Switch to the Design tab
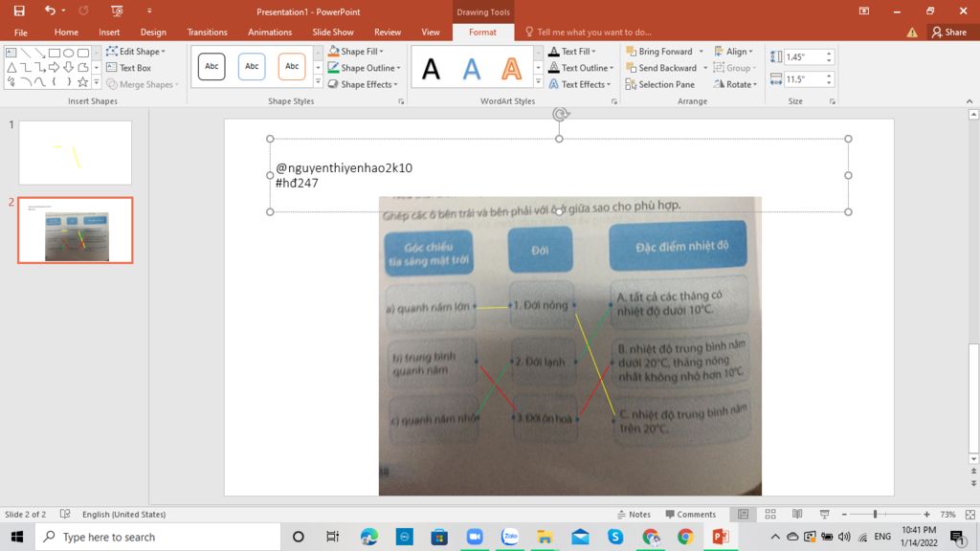 click(x=153, y=33)
